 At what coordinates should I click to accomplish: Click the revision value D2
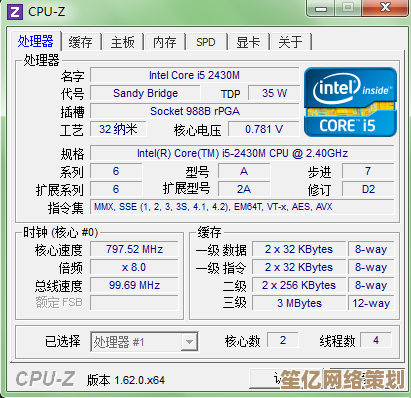(x=368, y=189)
